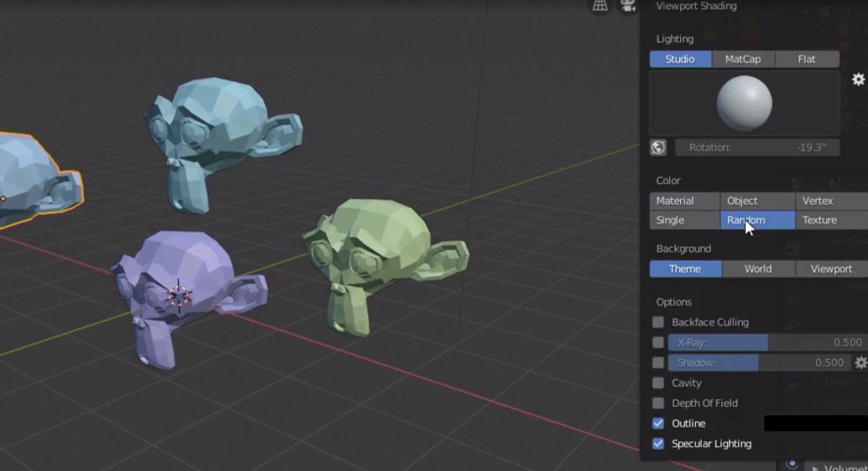Enable the Cavity checkbox
The height and width of the screenshot is (471, 868).
coord(658,383)
